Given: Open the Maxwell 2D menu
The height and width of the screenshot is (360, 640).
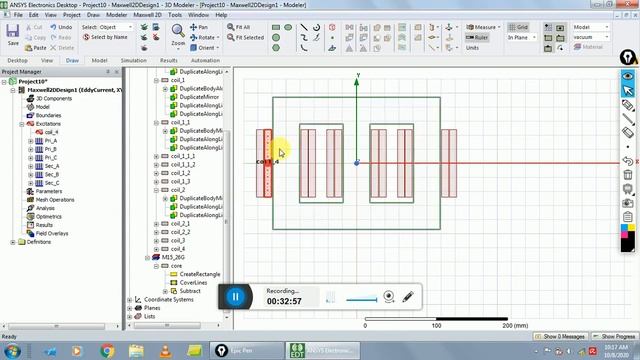Looking at the screenshot, I should 147,15.
